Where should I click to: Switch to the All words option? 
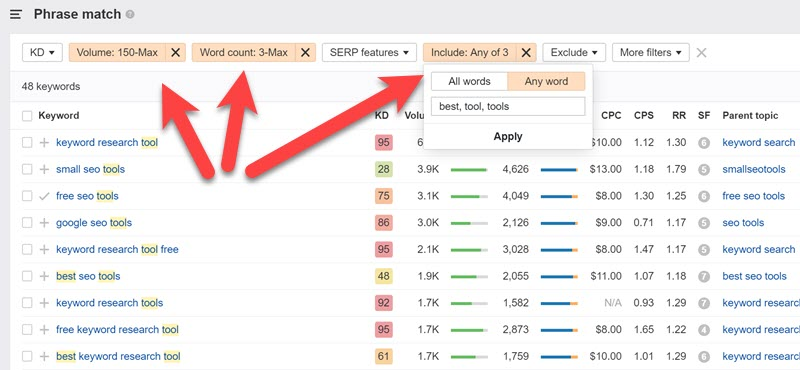click(x=469, y=82)
